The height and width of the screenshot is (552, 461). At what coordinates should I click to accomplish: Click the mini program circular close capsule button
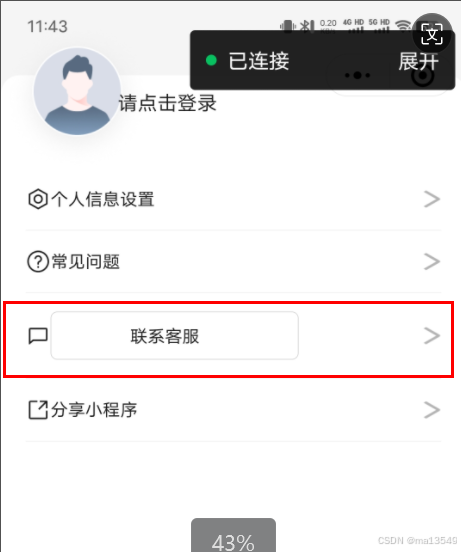[423, 75]
